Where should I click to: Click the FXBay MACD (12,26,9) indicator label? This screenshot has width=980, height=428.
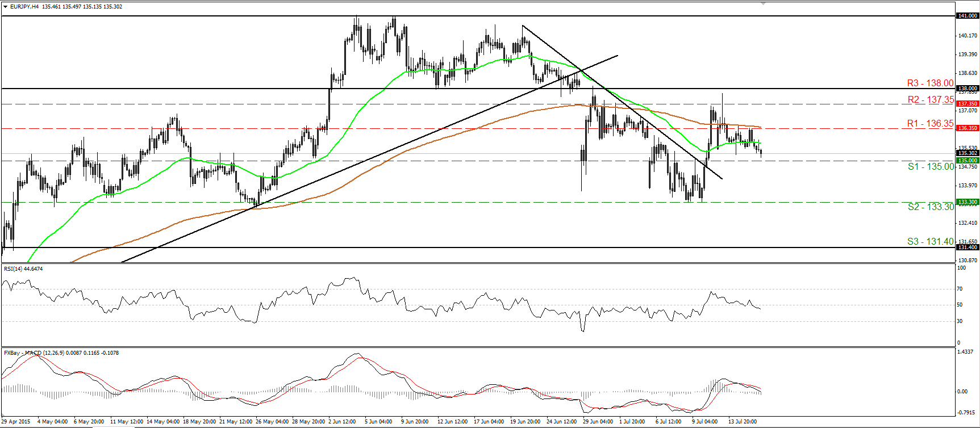61,353
